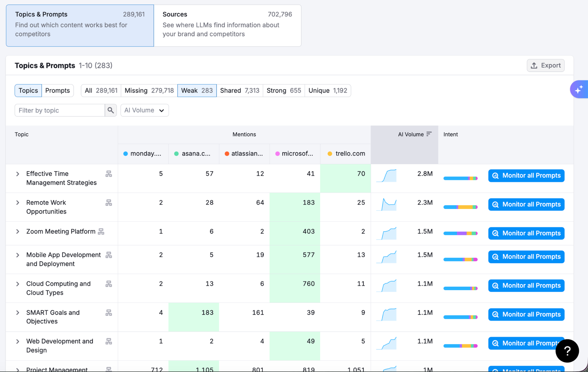Monitor all Prompts for Zoom Meeting Platform
Screen dimensions: 588x372
click(526, 233)
